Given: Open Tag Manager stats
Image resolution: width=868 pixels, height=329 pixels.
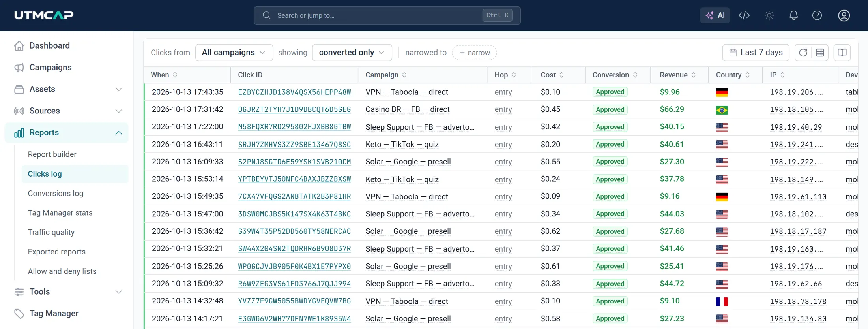Looking at the screenshot, I should point(60,213).
